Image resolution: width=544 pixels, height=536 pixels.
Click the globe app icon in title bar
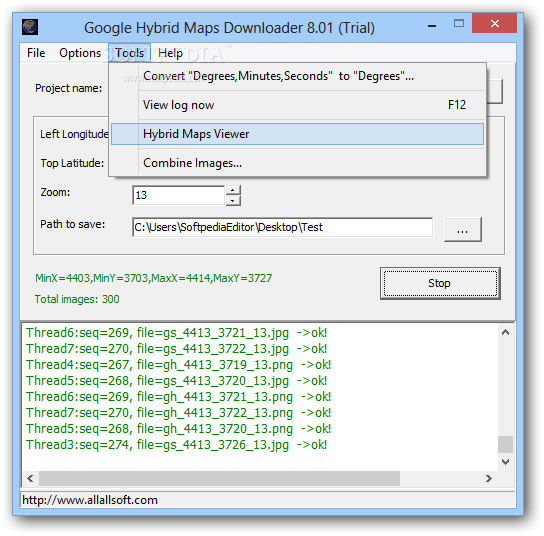[x=30, y=27]
